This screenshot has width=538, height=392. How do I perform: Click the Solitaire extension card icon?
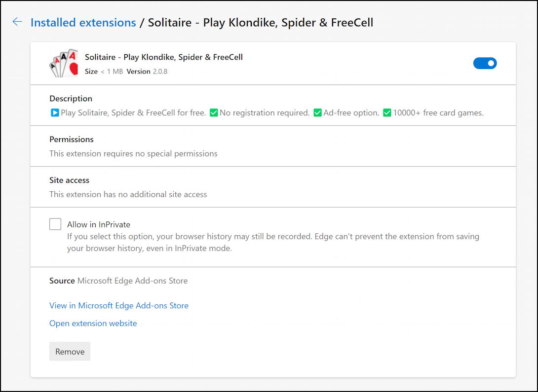pyautogui.click(x=63, y=63)
